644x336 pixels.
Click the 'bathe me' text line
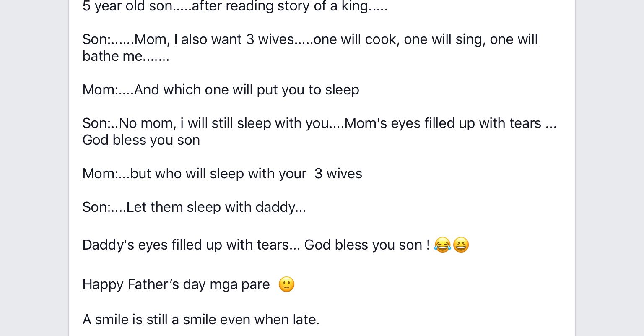point(126,56)
